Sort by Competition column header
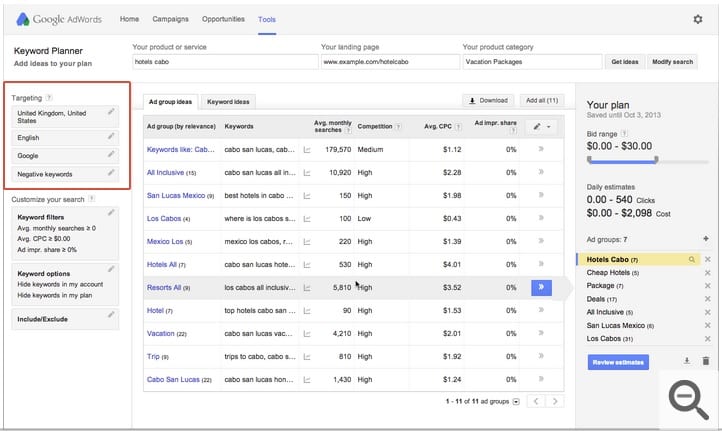This screenshot has height=434, width=722. (x=375, y=126)
